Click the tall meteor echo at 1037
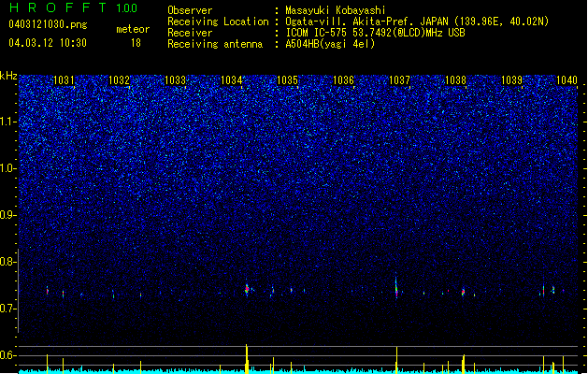 click(396, 288)
